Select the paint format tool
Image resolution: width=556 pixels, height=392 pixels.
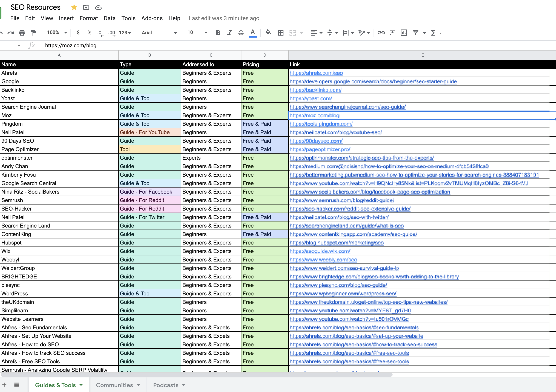point(34,33)
